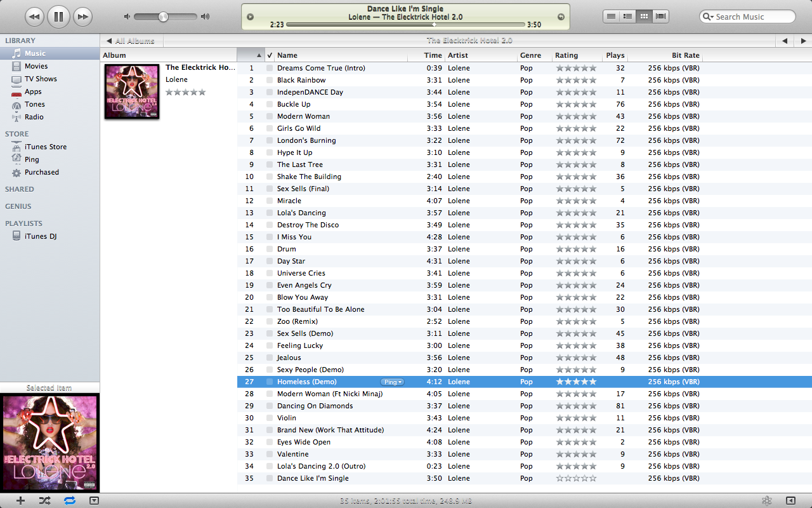
Task: Click the left arrow icon in the now-playing display
Action: pyautogui.click(x=250, y=17)
